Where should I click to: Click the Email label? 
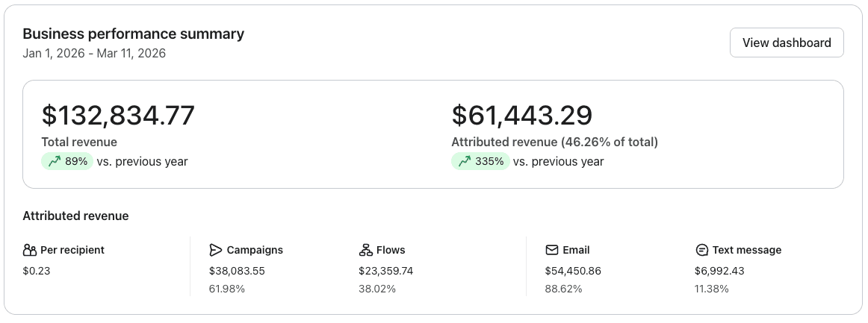[576, 250]
